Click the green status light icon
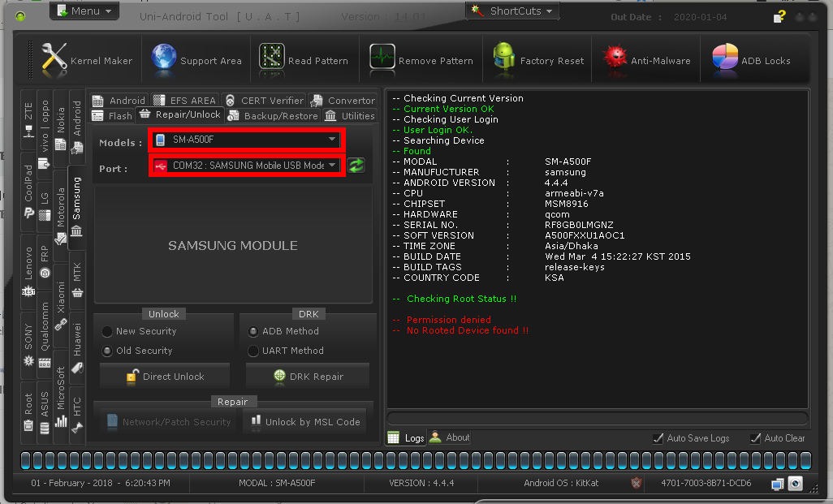The image size is (833, 504). click(21, 16)
